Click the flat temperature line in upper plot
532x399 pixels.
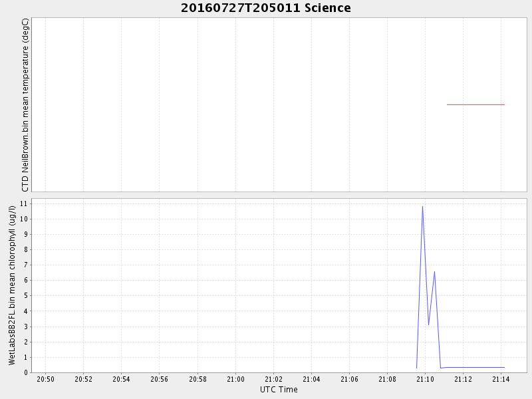[x=475, y=104]
